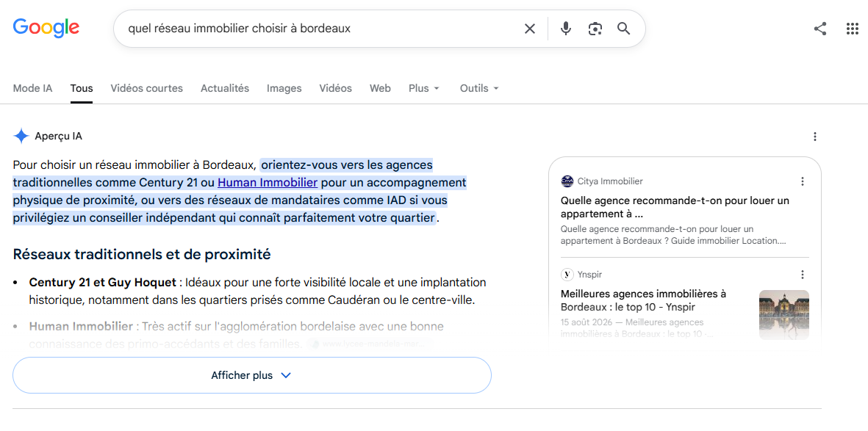Click the Google logo

coord(46,27)
